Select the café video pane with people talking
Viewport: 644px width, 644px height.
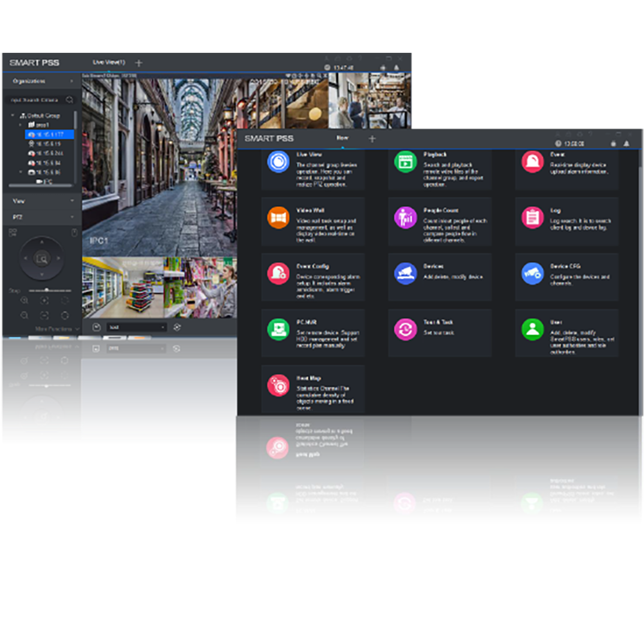click(370, 100)
